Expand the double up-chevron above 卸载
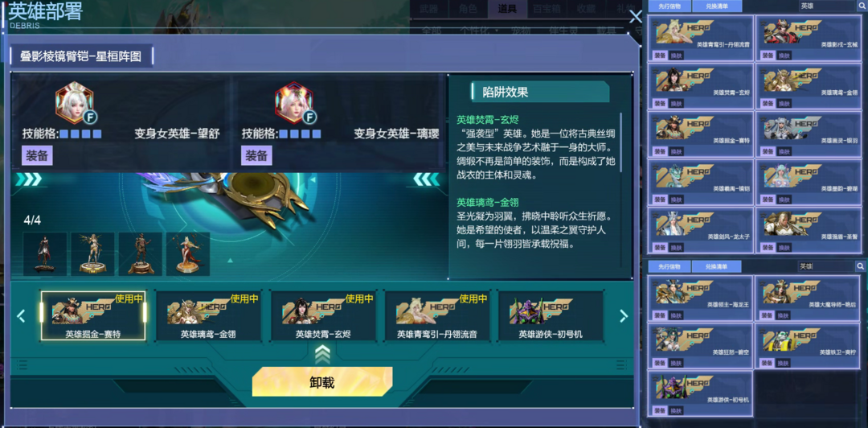 click(323, 354)
